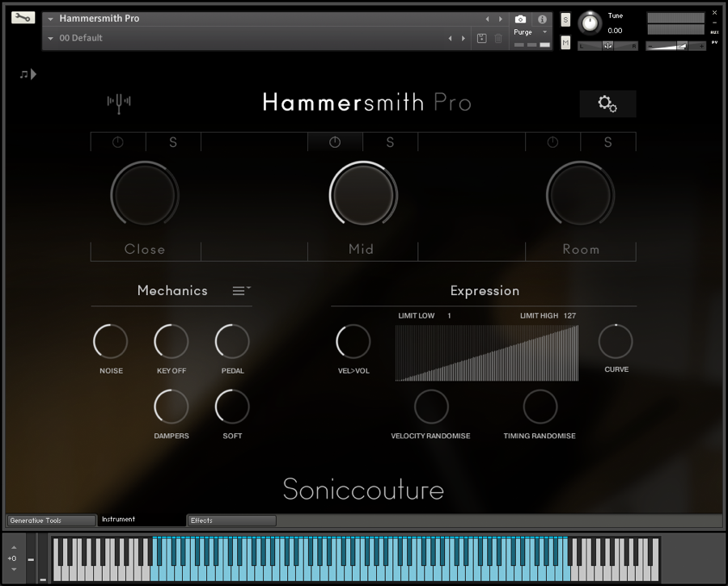The image size is (728, 586).
Task: Click the VELOCITY RANDOMISE knob
Action: click(x=431, y=407)
